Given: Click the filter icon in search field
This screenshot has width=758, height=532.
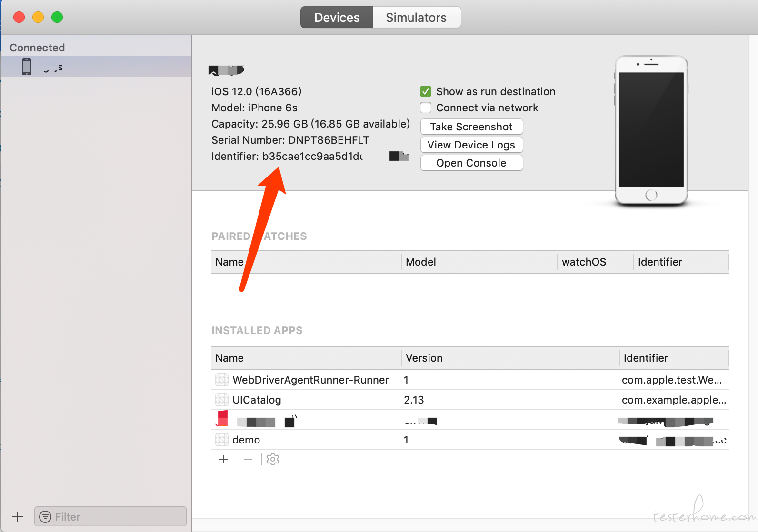Looking at the screenshot, I should tap(45, 517).
